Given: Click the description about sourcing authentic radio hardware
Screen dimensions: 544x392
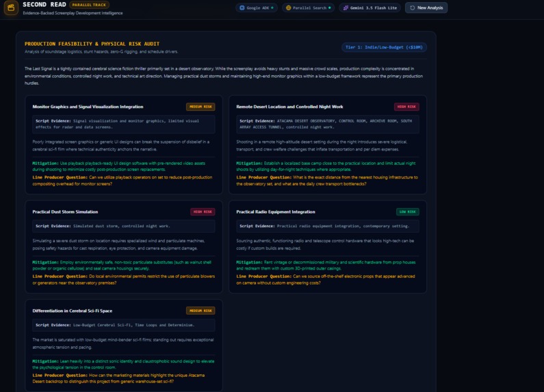Looking at the screenshot, I should (x=325, y=244).
